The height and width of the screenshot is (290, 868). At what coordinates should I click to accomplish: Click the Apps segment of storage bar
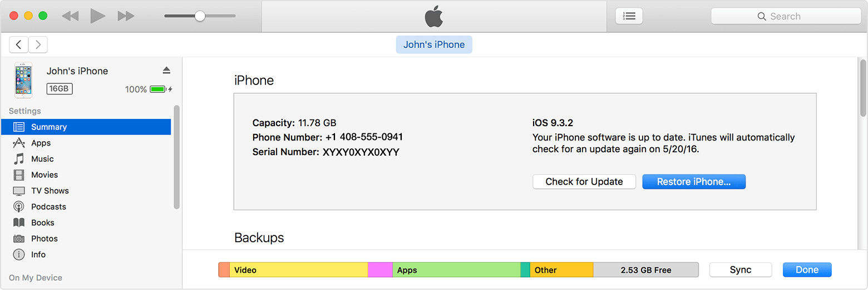point(456,270)
